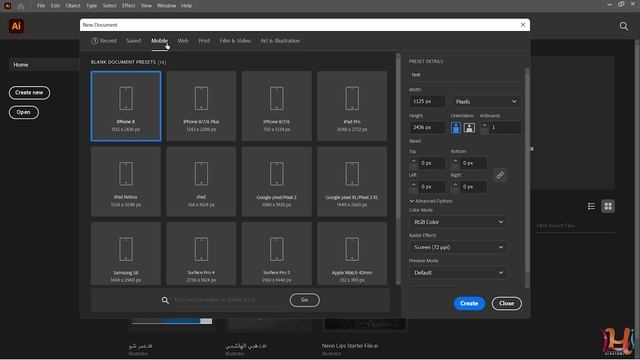This screenshot has height=360, width=640.
Task: Select Google pixel XL/Pixel 2 XL preset
Action: 352,182
